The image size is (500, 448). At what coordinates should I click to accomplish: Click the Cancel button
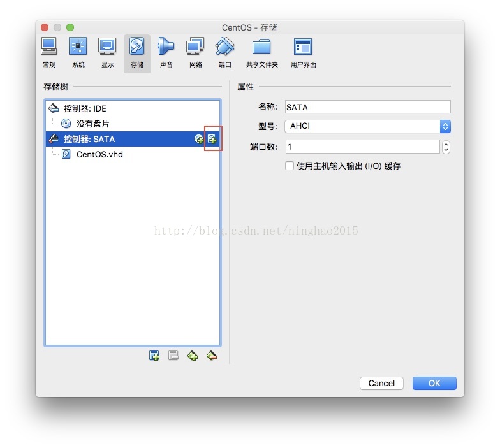click(381, 383)
